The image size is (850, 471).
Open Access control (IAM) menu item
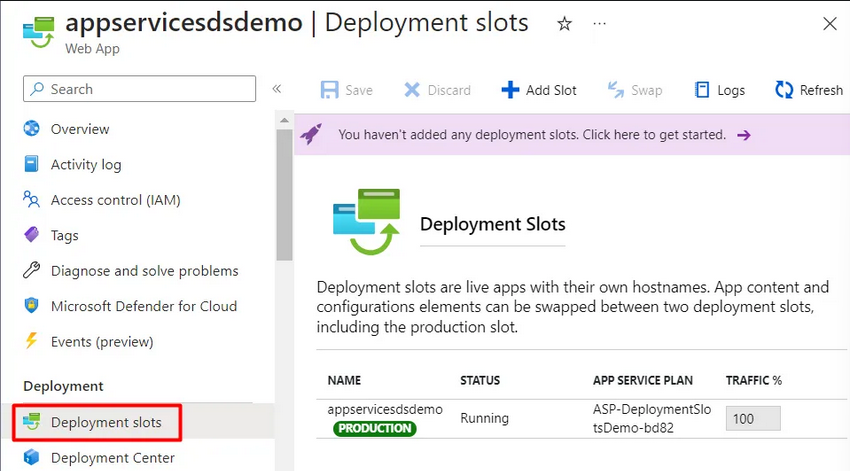(x=115, y=201)
